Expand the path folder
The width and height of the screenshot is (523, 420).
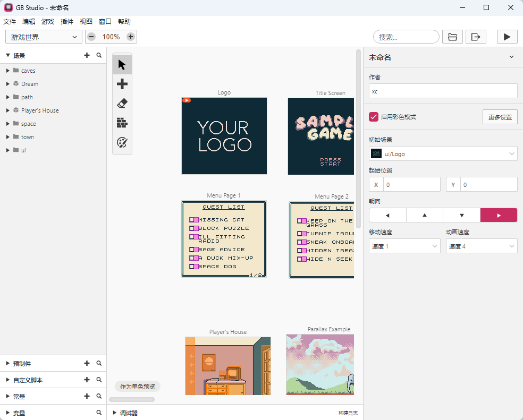pos(7,97)
